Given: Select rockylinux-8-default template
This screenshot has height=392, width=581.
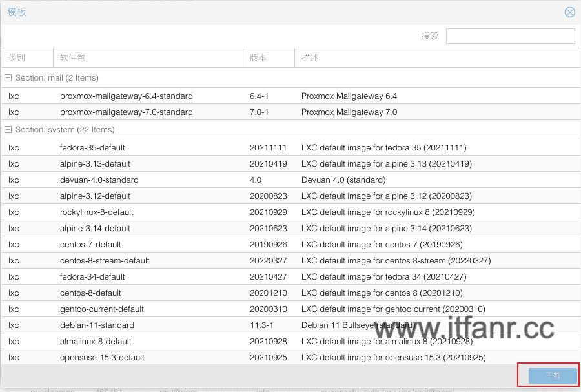Looking at the screenshot, I should [x=291, y=212].
